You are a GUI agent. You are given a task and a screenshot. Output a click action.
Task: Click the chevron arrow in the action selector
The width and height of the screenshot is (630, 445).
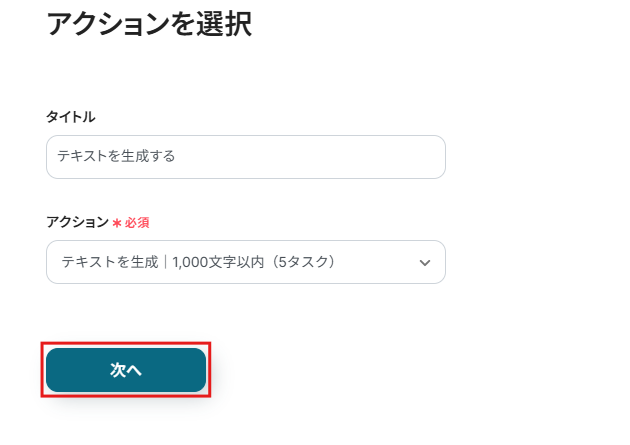[425, 263]
